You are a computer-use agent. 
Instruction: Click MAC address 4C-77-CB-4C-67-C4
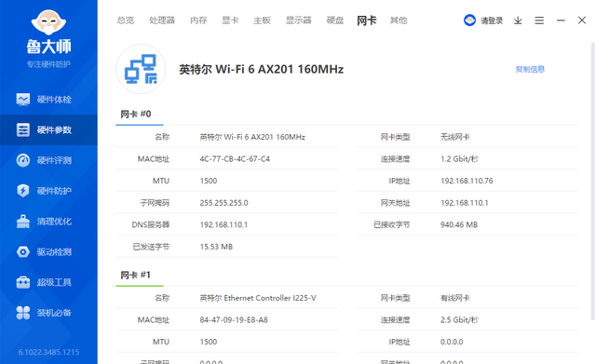pos(235,159)
